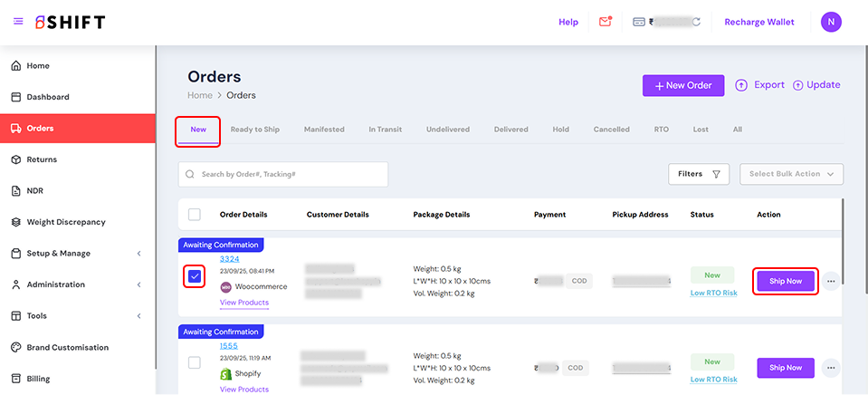Open more options for order 1555
The image size is (868, 395).
tap(831, 368)
